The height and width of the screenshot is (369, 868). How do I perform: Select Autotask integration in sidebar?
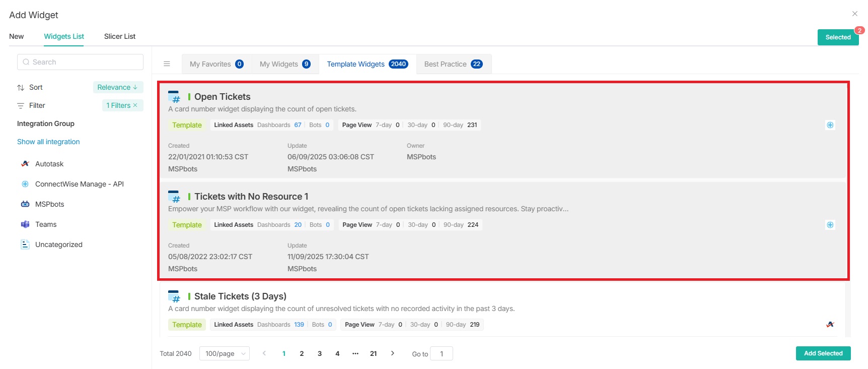[49, 164]
